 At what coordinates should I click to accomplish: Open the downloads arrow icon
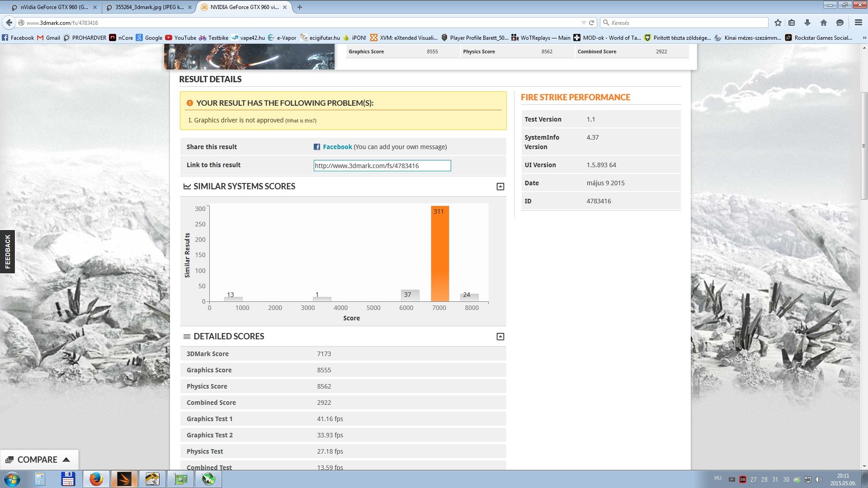pyautogui.click(x=807, y=23)
